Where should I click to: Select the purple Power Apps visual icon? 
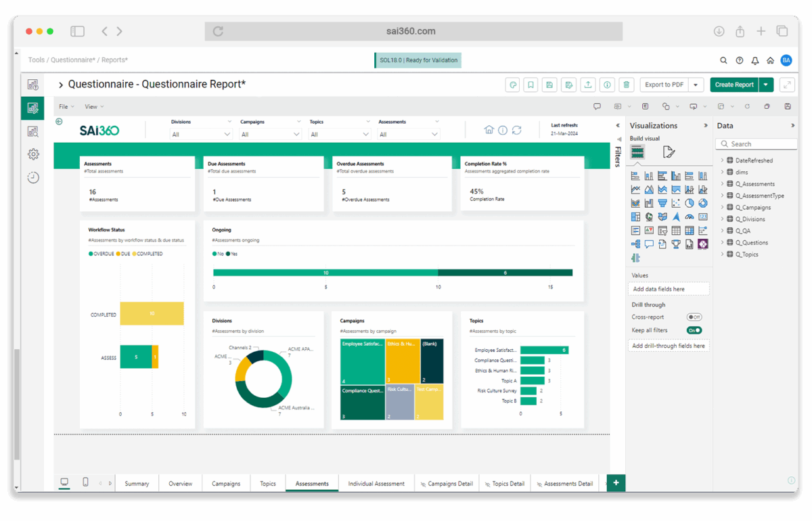point(703,244)
